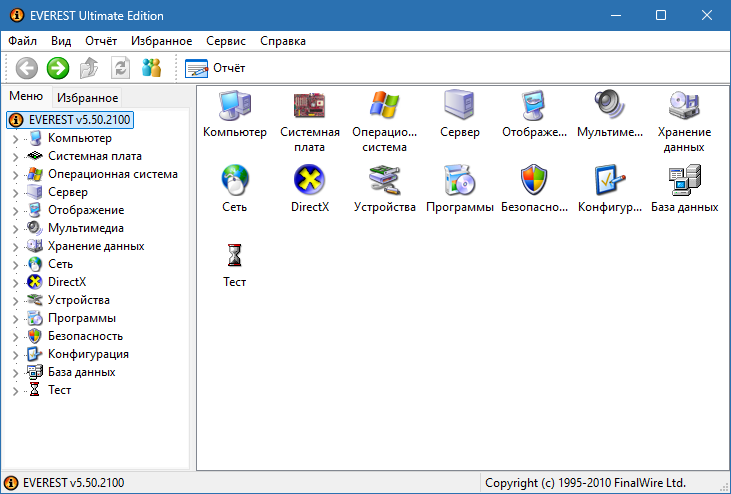Image resolution: width=731 pixels, height=494 pixels.
Task: Open the Вид menu
Action: (x=61, y=41)
